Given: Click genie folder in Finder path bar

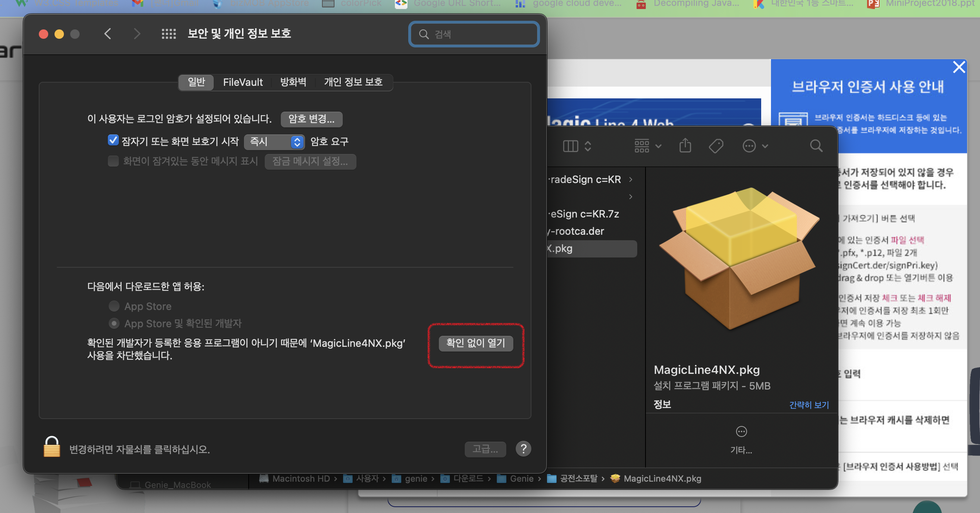Looking at the screenshot, I should tap(409, 479).
